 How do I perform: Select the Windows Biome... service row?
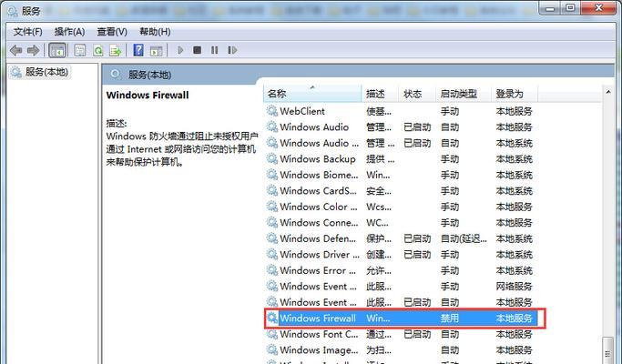[401, 175]
